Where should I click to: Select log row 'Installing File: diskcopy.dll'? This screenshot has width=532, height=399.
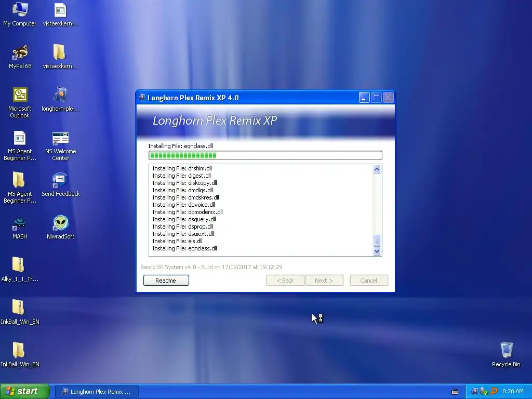point(184,183)
